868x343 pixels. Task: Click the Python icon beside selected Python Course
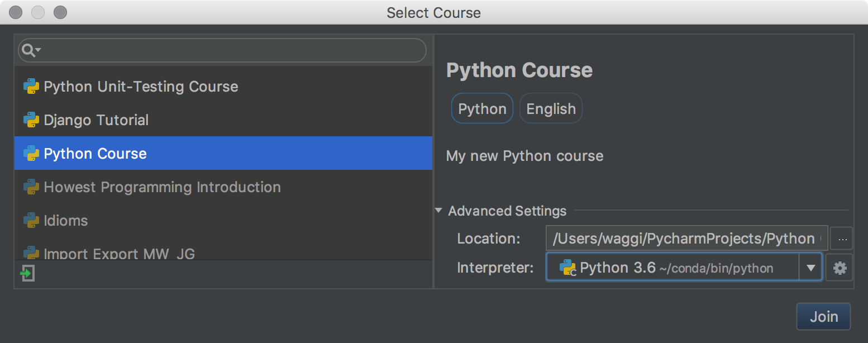31,154
